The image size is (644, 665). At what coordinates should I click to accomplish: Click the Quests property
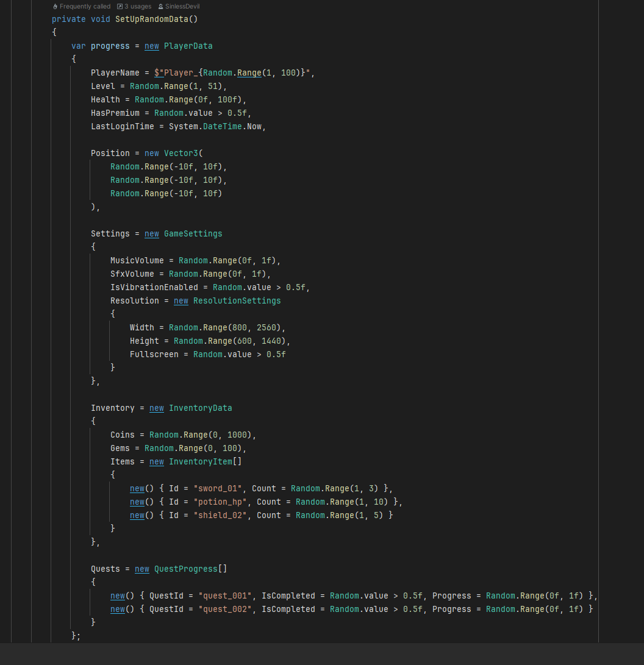106,569
